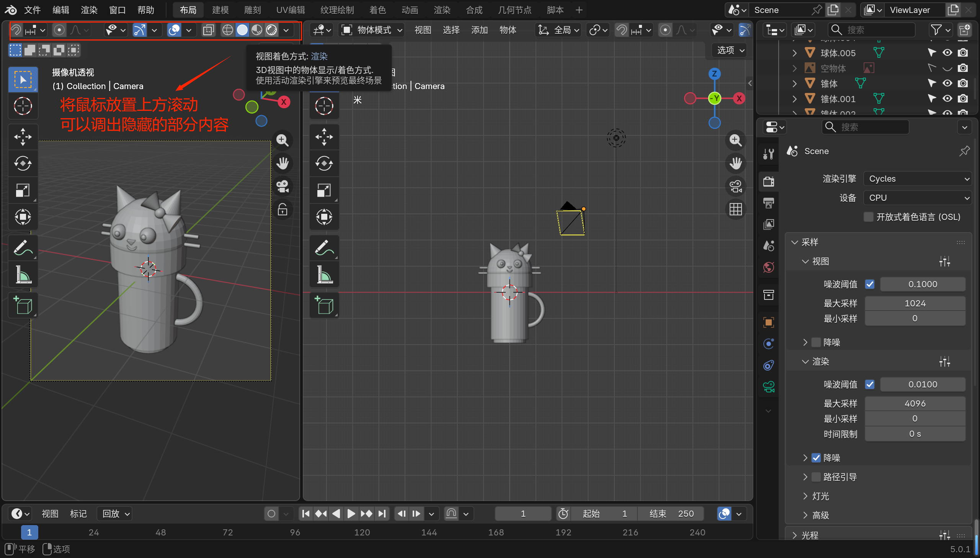The image size is (980, 558).
Task: Switch to rendered viewport shading sphere
Action: pos(271,30)
